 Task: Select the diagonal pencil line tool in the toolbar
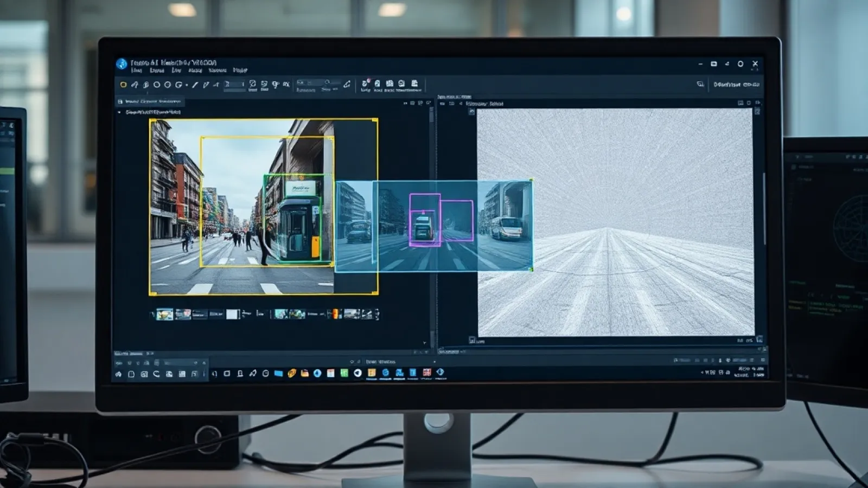pos(195,85)
